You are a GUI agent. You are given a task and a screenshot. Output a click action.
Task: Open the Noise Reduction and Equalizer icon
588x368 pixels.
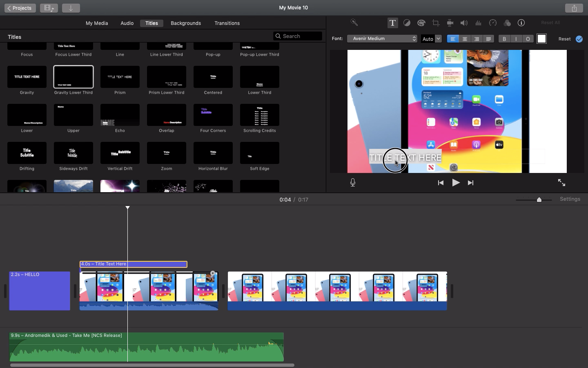pyautogui.click(x=478, y=23)
